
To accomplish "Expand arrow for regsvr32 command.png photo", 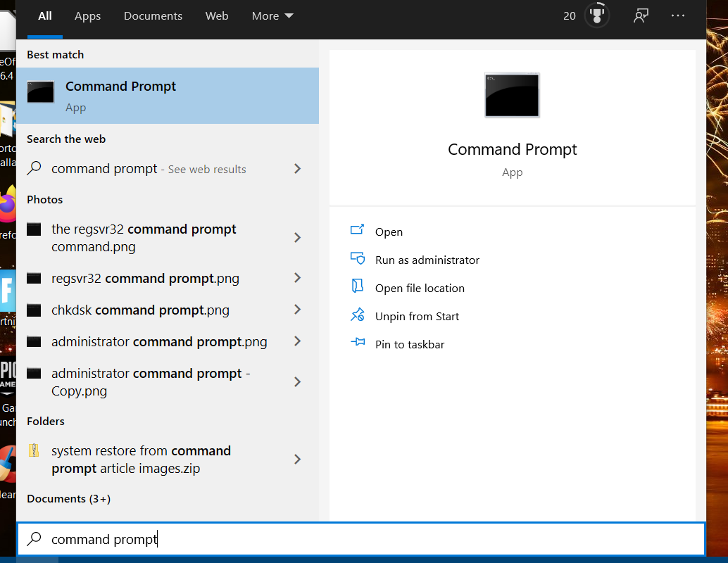I will pyautogui.click(x=298, y=238).
